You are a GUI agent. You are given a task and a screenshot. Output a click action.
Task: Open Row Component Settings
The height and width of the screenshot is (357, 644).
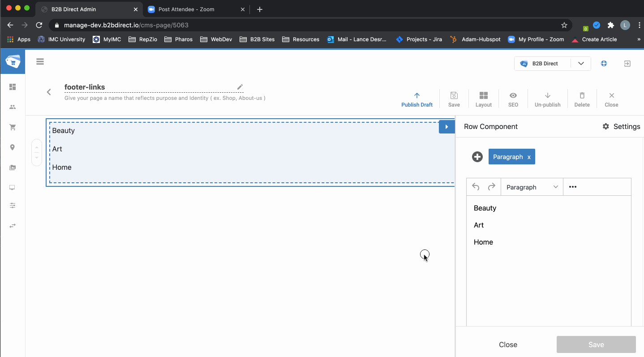click(x=621, y=126)
